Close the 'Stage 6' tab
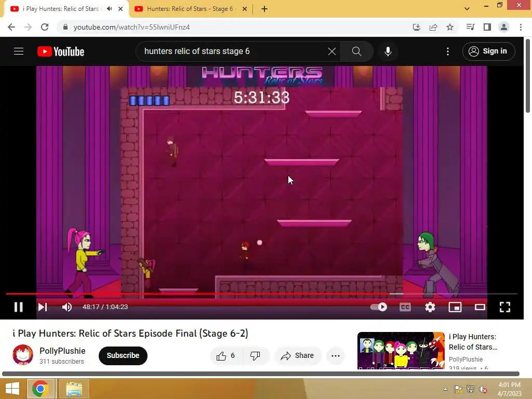This screenshot has width=532, height=399. coord(245,9)
